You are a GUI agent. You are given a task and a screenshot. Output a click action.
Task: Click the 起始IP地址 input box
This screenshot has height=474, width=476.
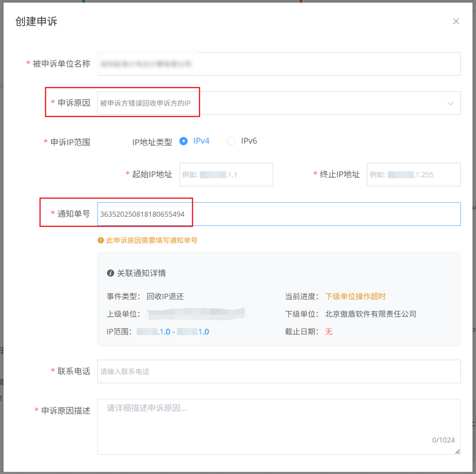(x=226, y=175)
